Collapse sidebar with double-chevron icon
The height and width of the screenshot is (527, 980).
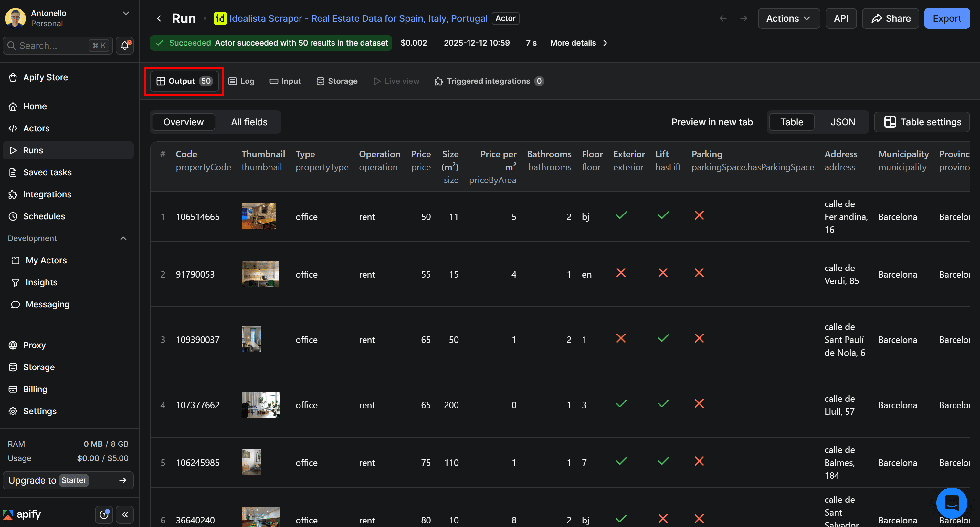[x=125, y=515]
